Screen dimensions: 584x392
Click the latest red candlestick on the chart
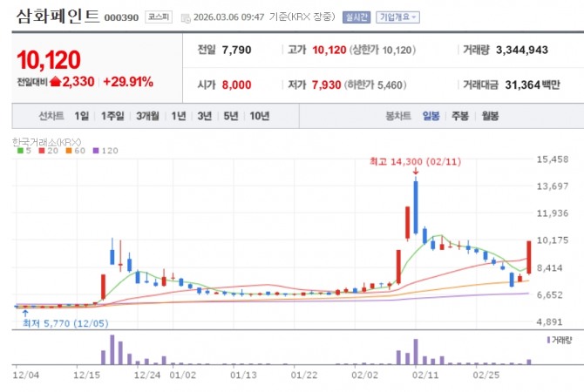(x=529, y=258)
